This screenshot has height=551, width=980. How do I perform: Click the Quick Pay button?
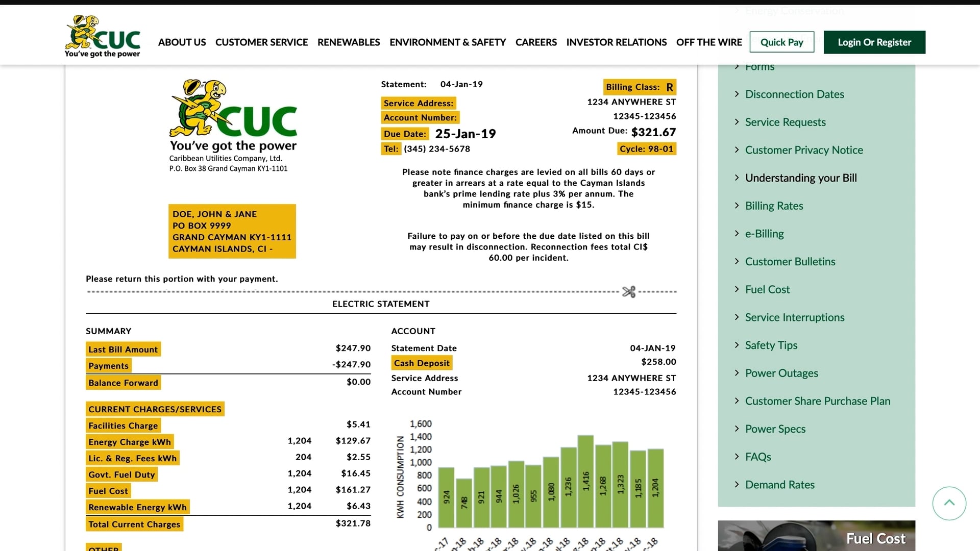tap(781, 42)
